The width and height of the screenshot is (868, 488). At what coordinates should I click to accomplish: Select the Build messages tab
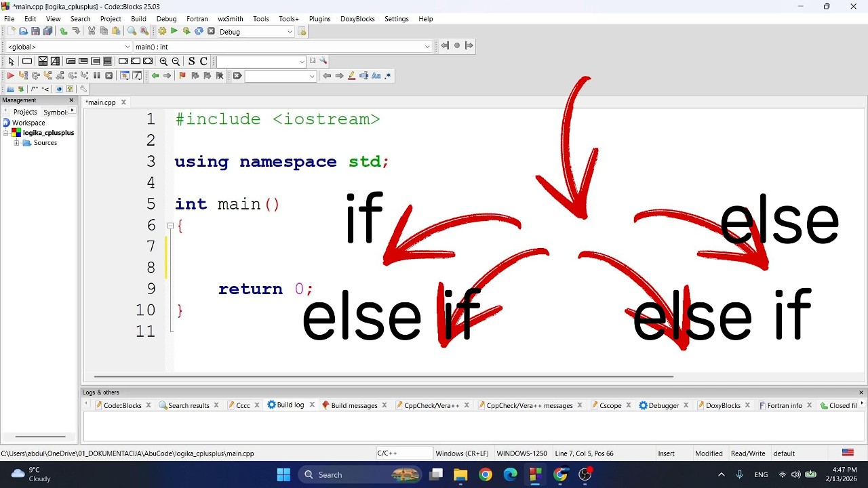tap(354, 405)
